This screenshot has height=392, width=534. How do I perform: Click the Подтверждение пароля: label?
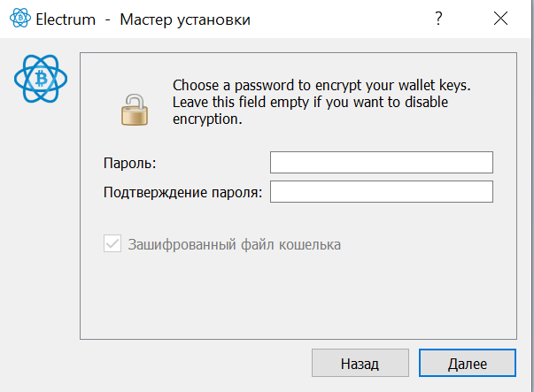click(183, 192)
